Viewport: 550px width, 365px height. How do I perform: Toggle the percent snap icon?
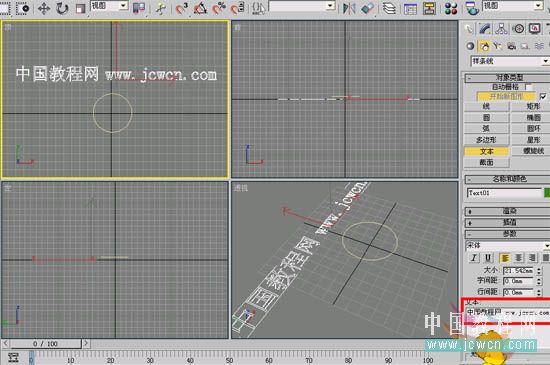tap(219, 8)
